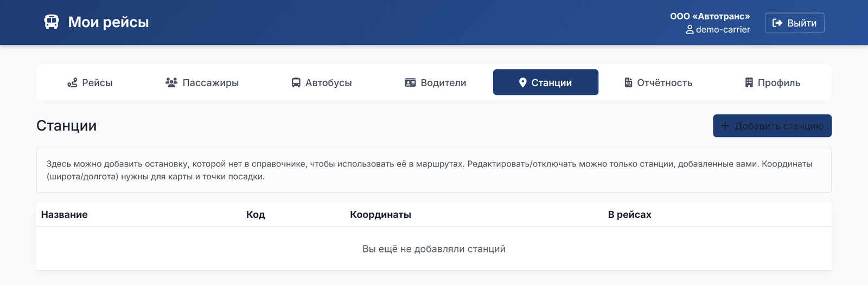Click the info text about adding stops
The width and height of the screenshot is (868, 285).
tap(430, 170)
